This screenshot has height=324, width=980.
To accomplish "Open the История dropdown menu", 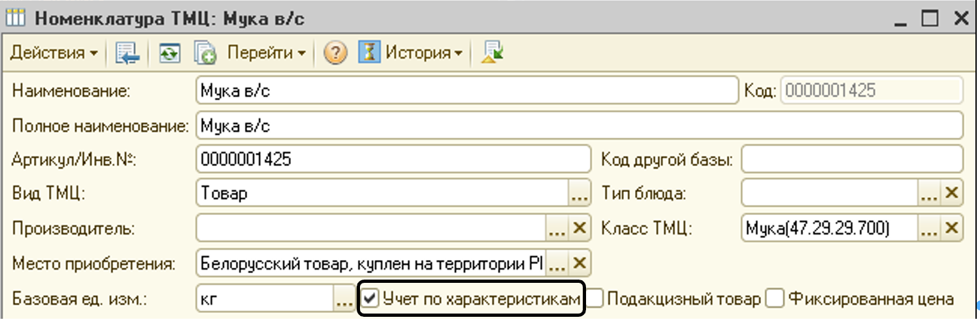I will pyautogui.click(x=423, y=53).
